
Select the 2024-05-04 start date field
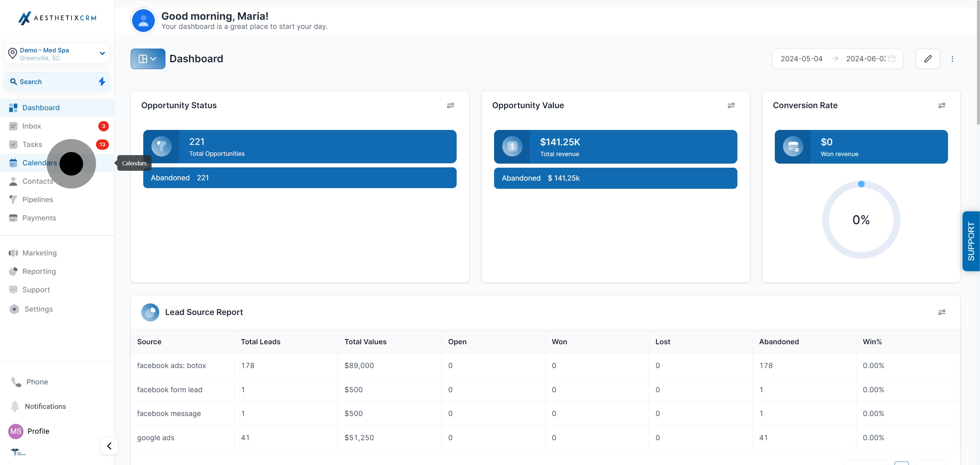(x=802, y=59)
